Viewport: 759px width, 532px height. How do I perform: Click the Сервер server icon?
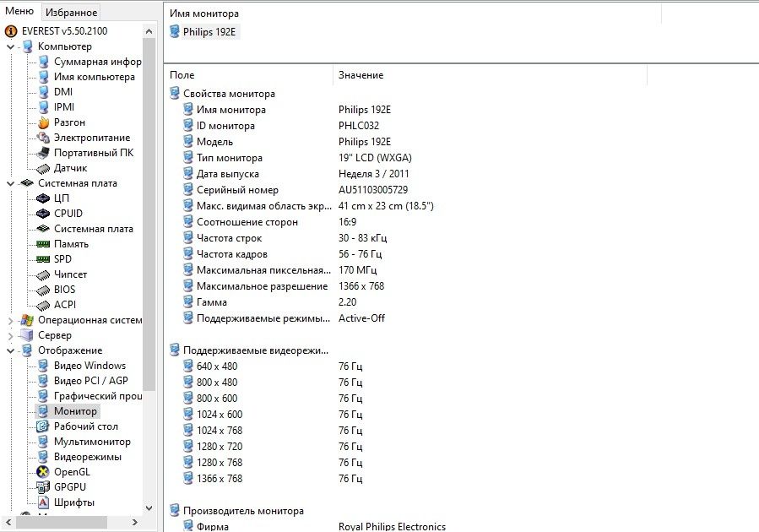click(x=27, y=335)
